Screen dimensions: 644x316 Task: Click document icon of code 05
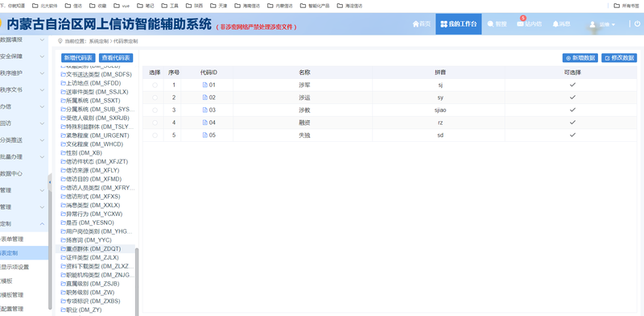point(205,135)
